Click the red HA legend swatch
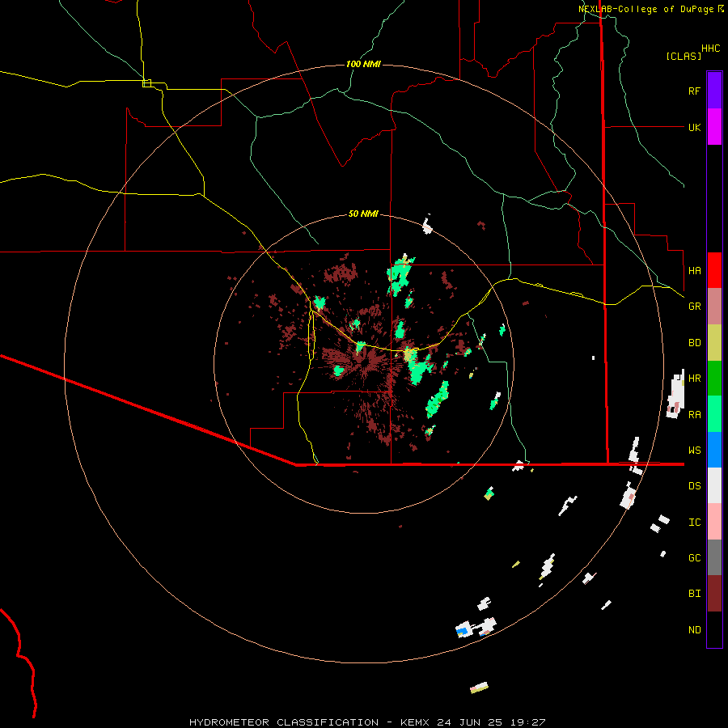The width and height of the screenshot is (728, 728). coord(714,270)
